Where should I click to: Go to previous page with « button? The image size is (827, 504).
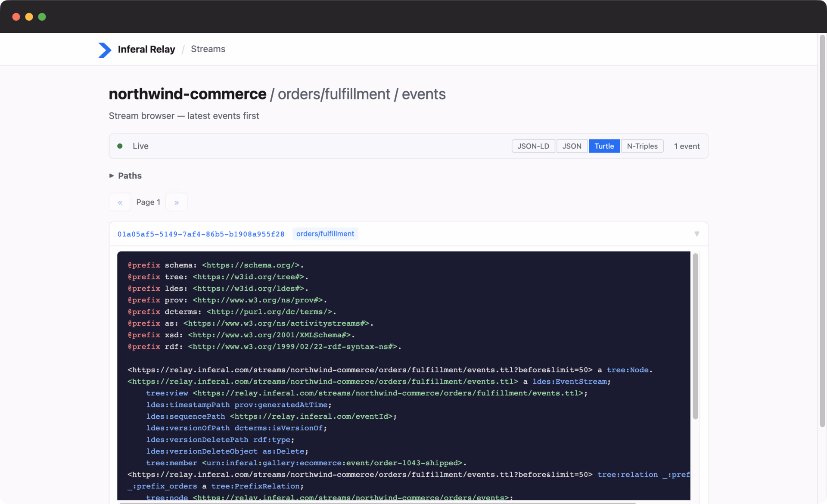(120, 202)
